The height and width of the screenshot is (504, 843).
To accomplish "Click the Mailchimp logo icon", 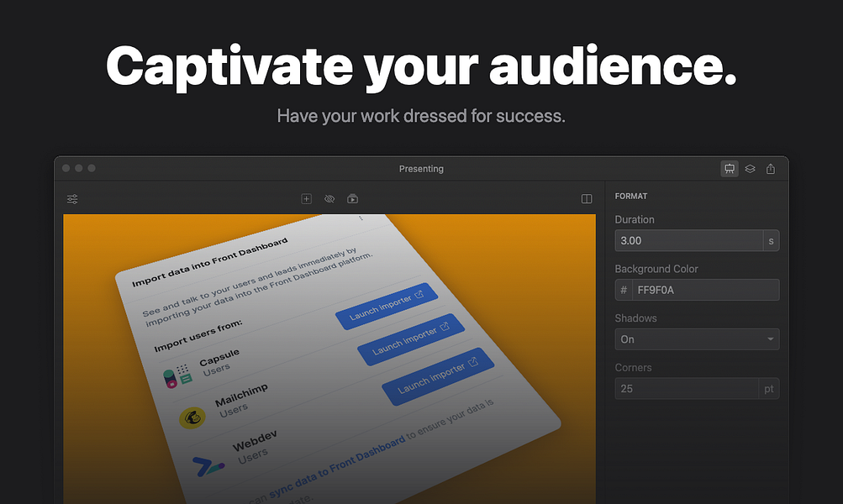I will (x=192, y=417).
